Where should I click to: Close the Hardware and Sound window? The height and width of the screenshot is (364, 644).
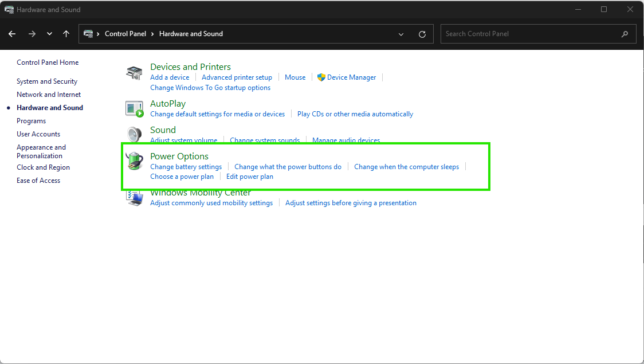click(630, 9)
